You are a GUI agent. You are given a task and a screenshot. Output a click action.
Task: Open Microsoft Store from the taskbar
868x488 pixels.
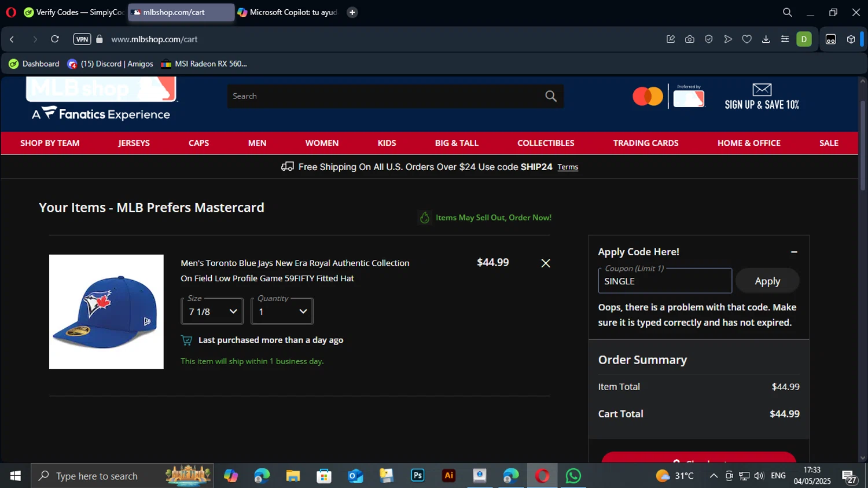(x=324, y=476)
